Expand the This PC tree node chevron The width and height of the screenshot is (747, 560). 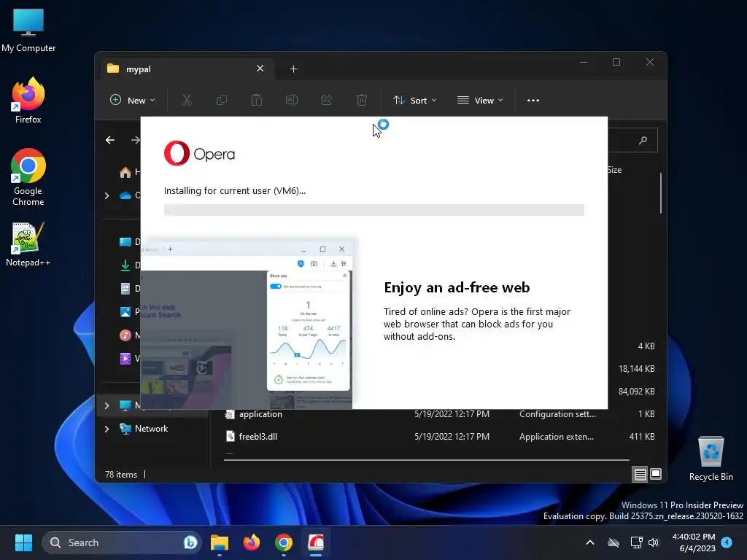tap(107, 405)
